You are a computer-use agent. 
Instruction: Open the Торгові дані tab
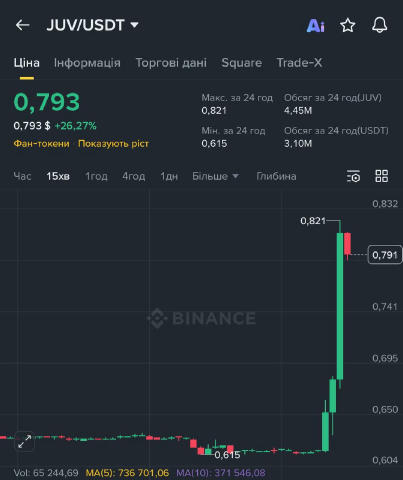point(171,63)
